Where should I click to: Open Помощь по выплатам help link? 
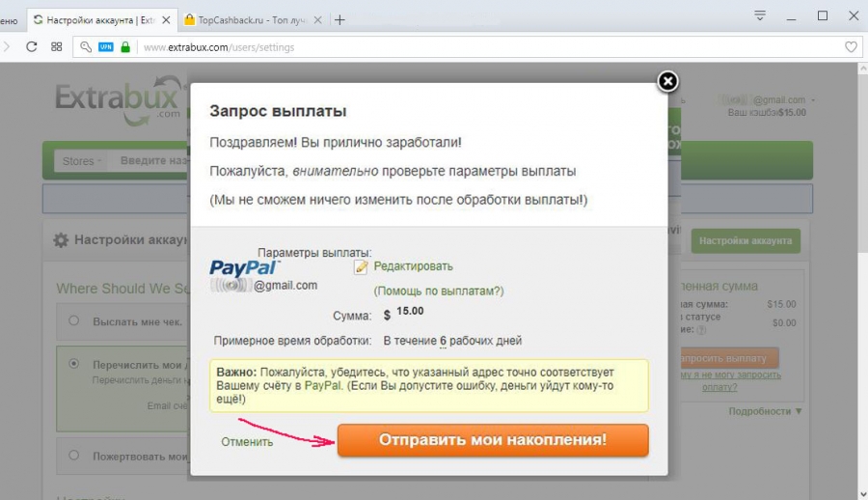[x=439, y=291]
